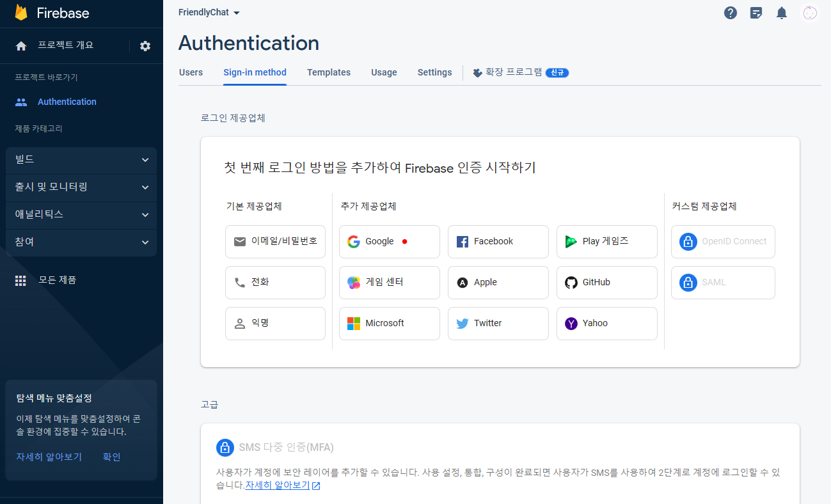The height and width of the screenshot is (504, 831).
Task: Choose the Apple sign-in provider
Action: (x=498, y=283)
